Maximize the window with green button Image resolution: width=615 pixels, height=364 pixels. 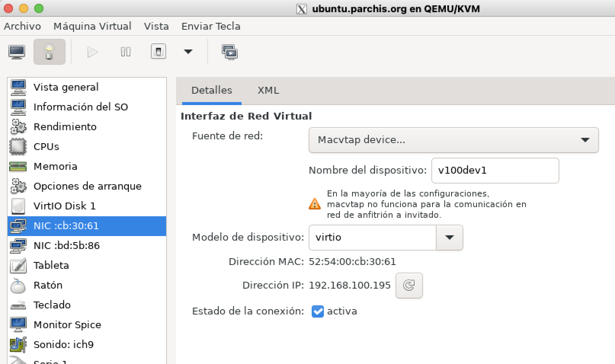pos(38,8)
